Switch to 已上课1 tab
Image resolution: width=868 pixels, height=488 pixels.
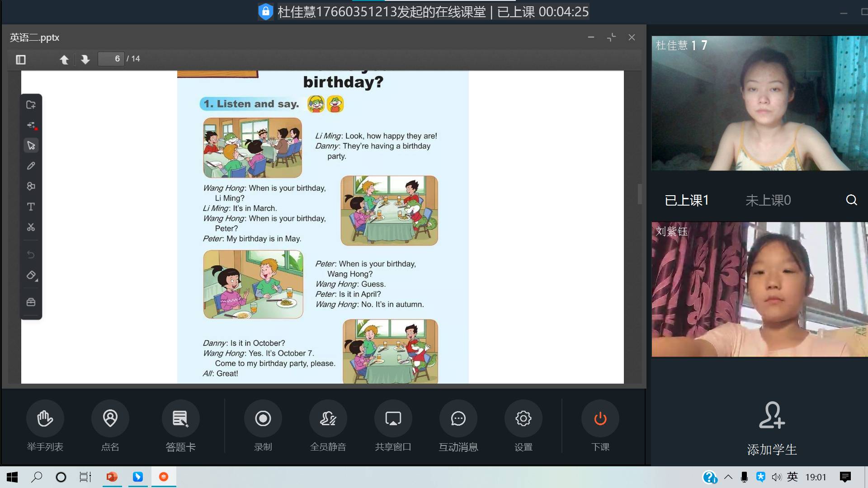coord(686,200)
